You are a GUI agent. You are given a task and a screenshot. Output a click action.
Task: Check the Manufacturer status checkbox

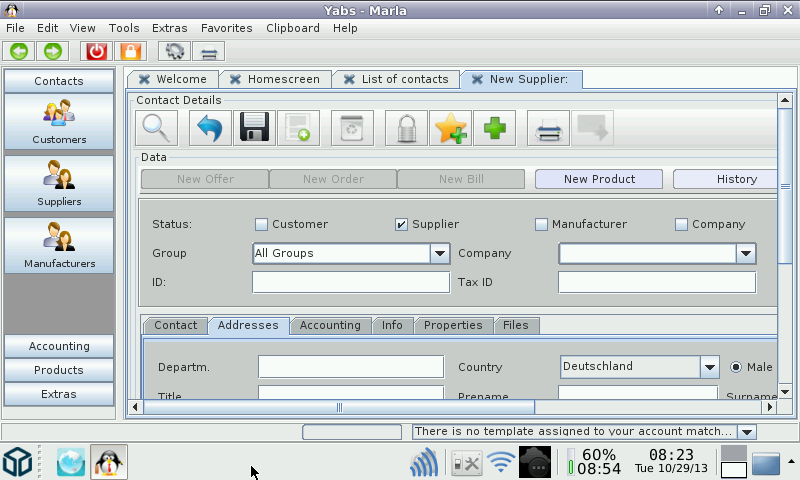click(x=541, y=224)
